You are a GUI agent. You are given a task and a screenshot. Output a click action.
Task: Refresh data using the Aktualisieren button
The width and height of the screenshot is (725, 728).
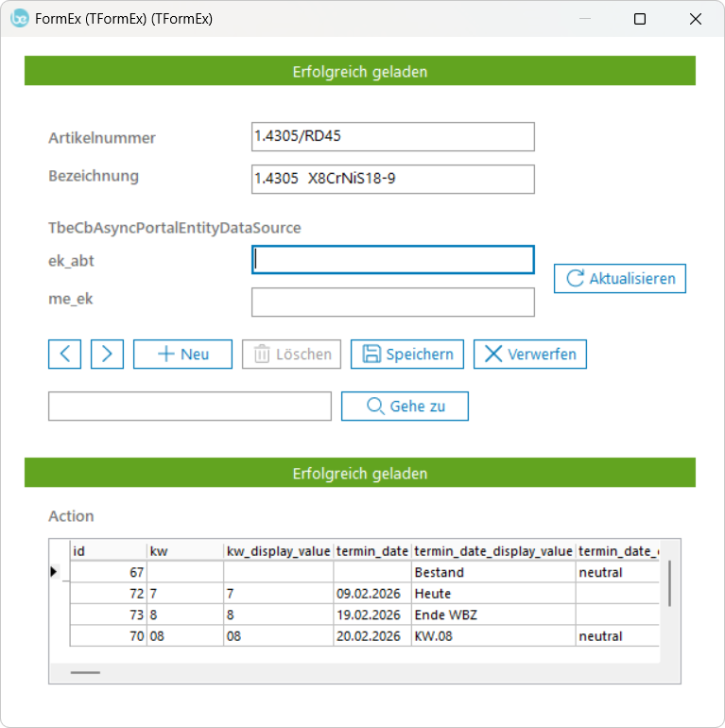pyautogui.click(x=619, y=278)
